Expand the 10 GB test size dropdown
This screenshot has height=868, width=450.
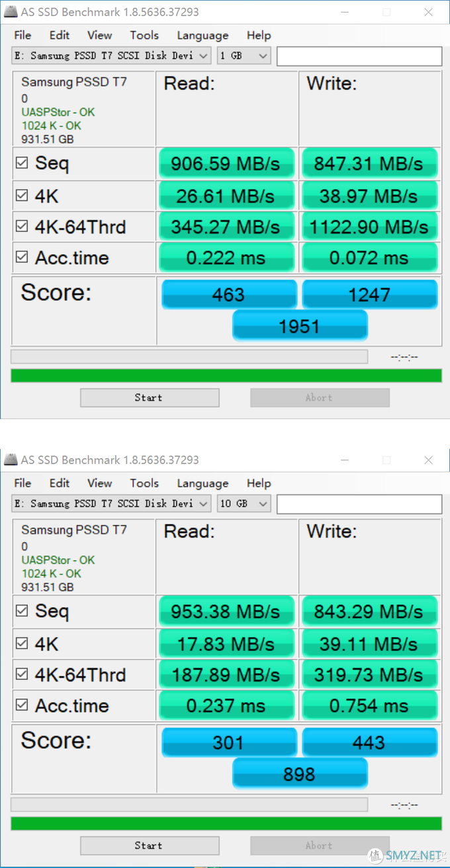click(244, 504)
